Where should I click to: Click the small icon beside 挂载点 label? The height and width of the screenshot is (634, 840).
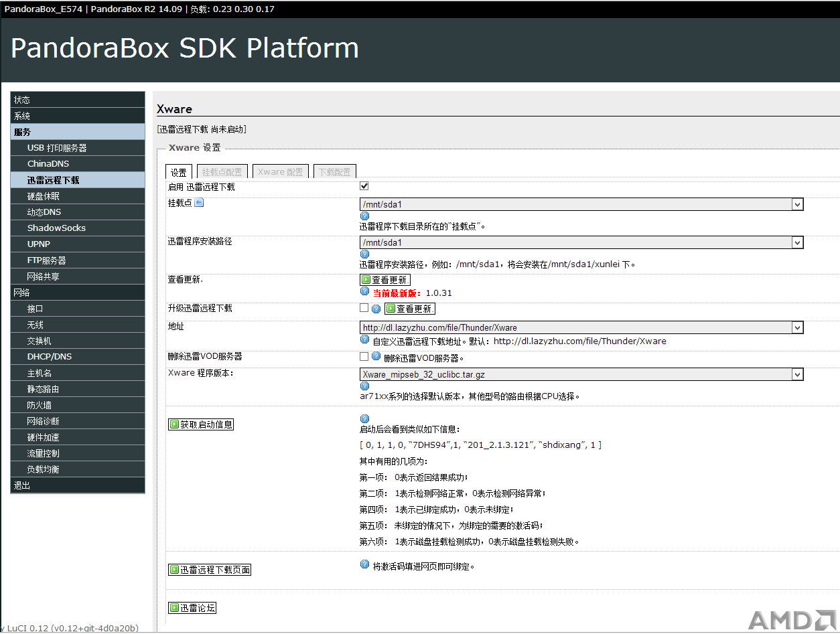point(199,203)
